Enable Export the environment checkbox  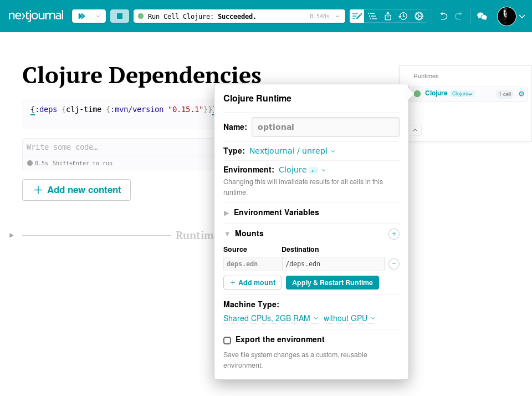pos(227,341)
